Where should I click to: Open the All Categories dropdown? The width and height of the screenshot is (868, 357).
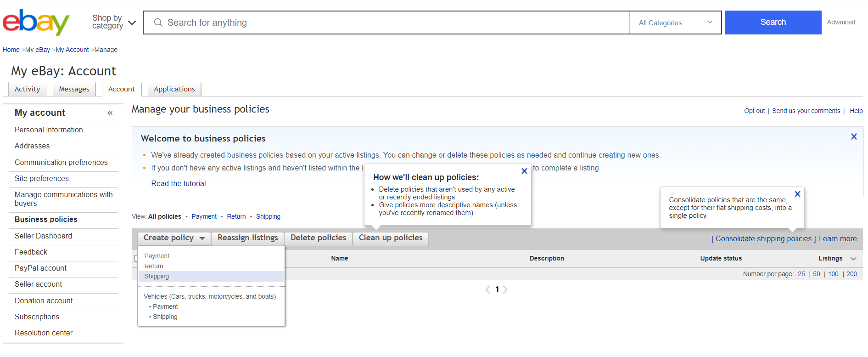point(675,23)
